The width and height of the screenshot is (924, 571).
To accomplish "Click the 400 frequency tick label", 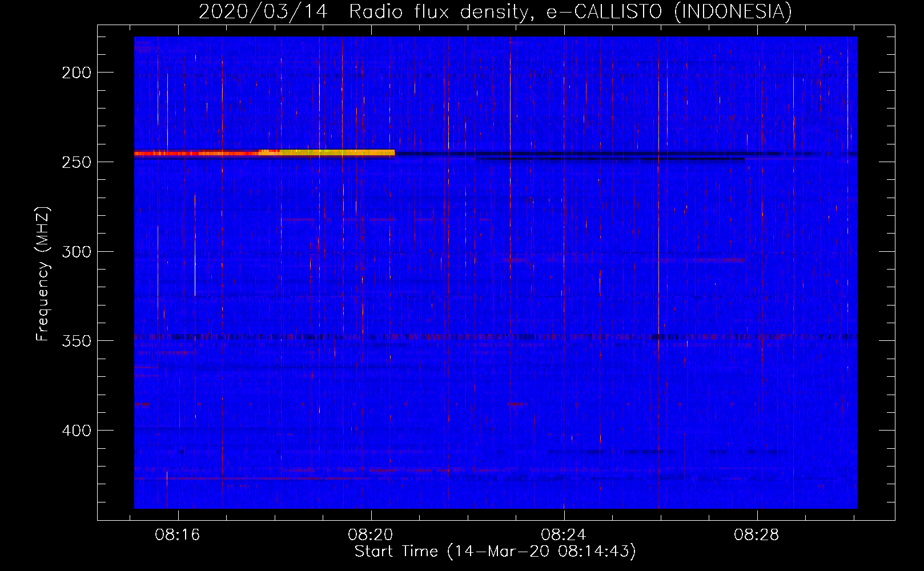I will (76, 430).
